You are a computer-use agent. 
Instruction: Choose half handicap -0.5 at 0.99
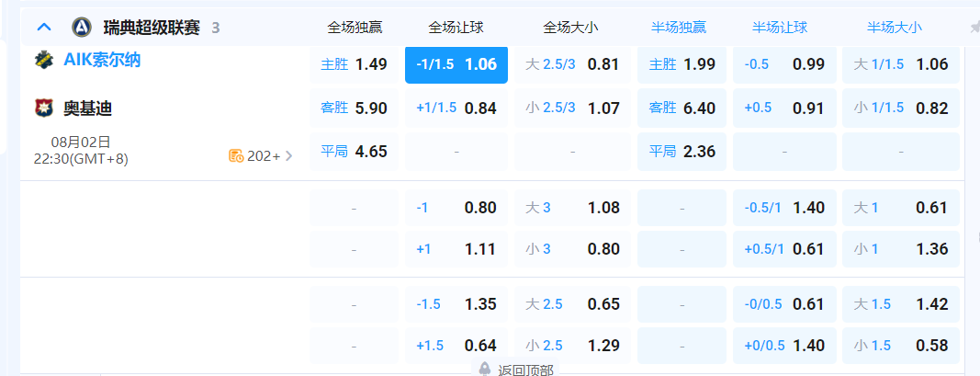point(784,64)
